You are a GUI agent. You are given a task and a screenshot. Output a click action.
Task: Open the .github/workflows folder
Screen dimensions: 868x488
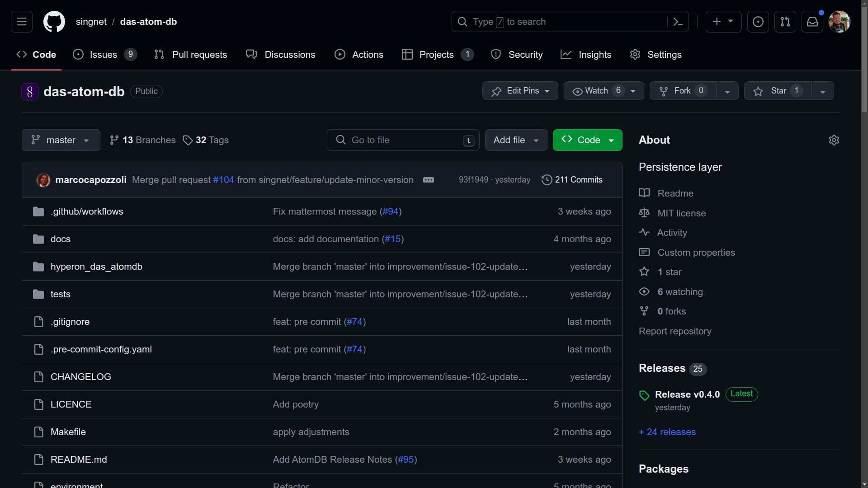[x=87, y=211]
